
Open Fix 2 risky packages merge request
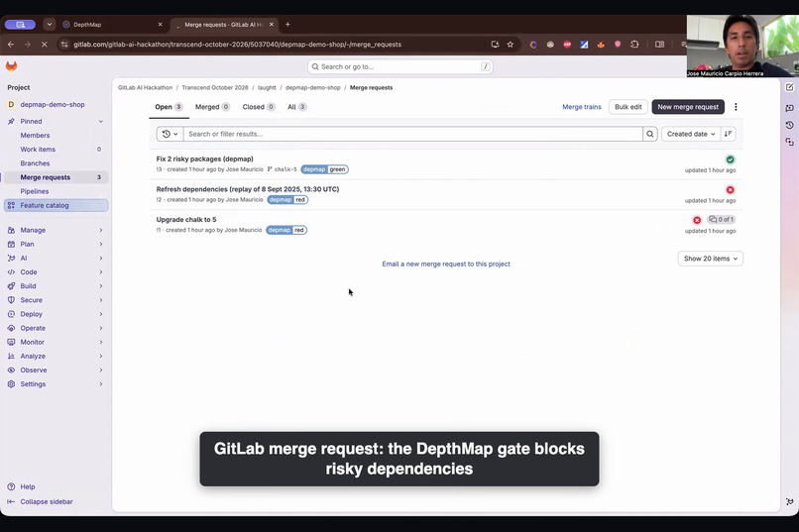click(204, 159)
